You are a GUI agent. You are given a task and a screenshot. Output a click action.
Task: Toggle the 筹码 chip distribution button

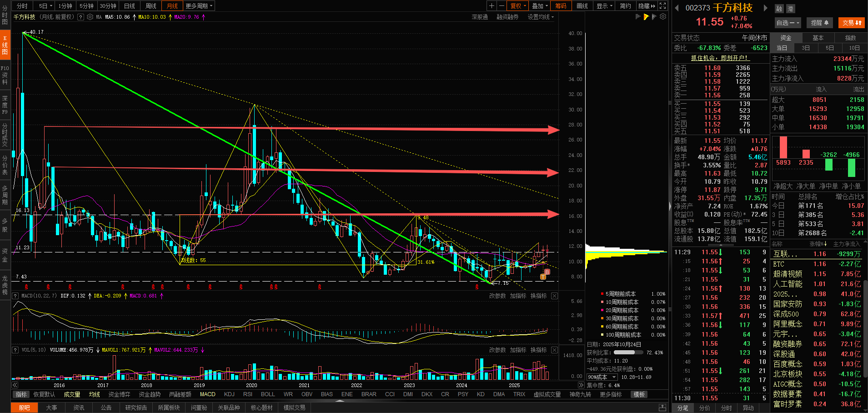tap(561, 6)
